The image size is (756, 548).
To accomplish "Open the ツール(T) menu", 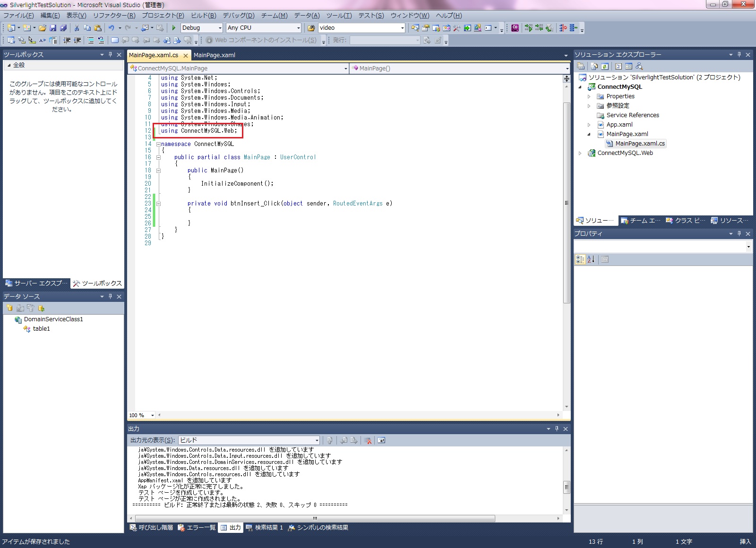I will [x=339, y=16].
